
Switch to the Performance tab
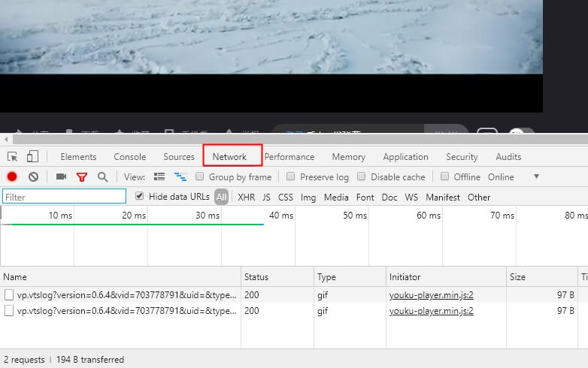[x=289, y=157]
